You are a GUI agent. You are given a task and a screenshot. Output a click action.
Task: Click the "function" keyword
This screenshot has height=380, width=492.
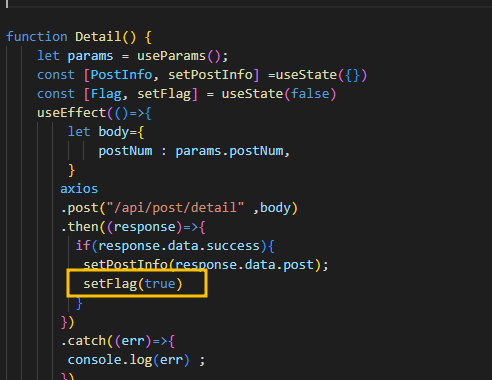point(37,37)
